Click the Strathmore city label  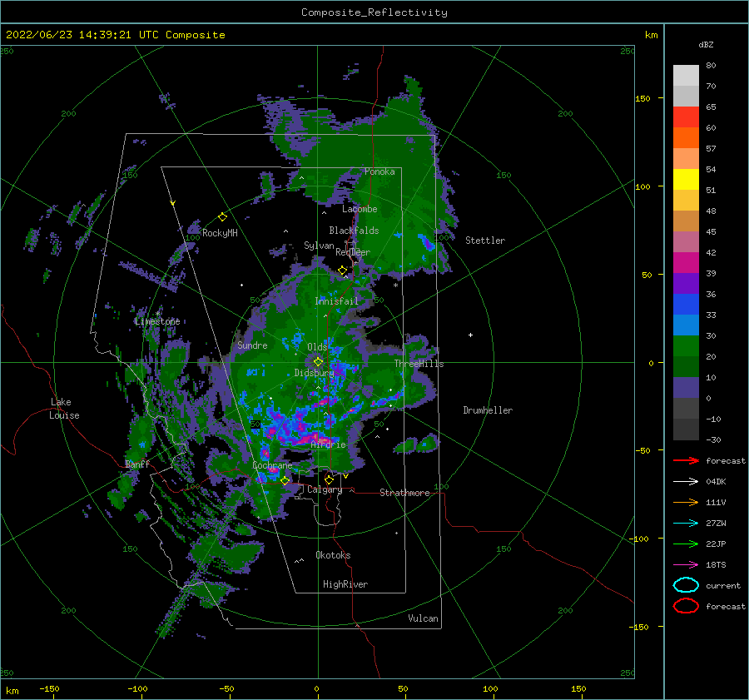404,493
